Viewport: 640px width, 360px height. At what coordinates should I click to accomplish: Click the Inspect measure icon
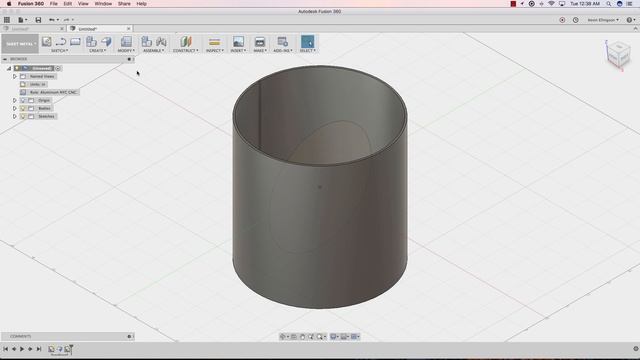coord(214,42)
